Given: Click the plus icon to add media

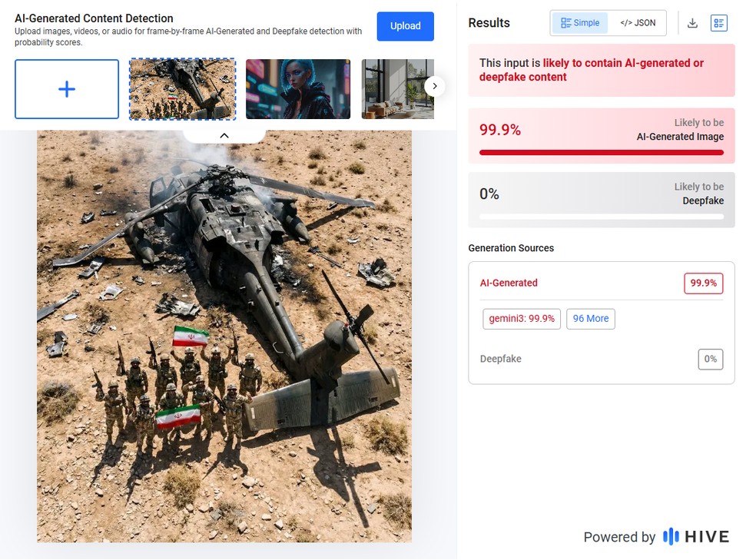Looking at the screenshot, I should 67,89.
